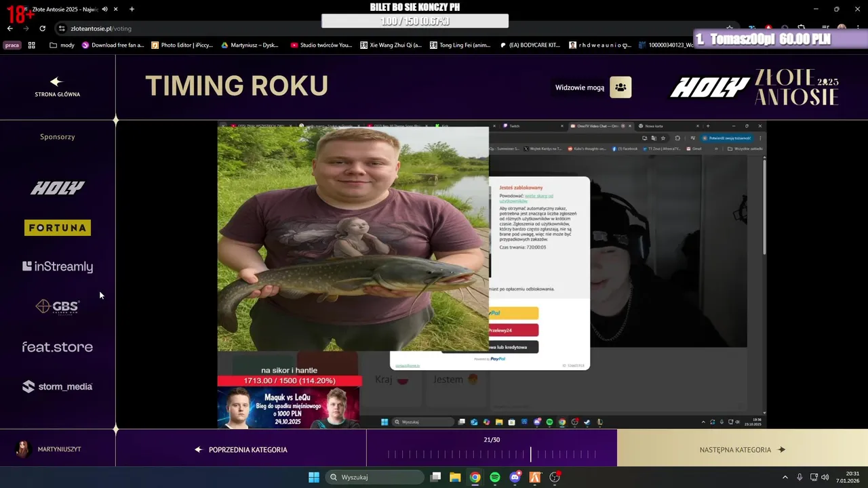This screenshot has width=868, height=488.
Task: Click the microphone icon in system tray
Action: click(800, 477)
